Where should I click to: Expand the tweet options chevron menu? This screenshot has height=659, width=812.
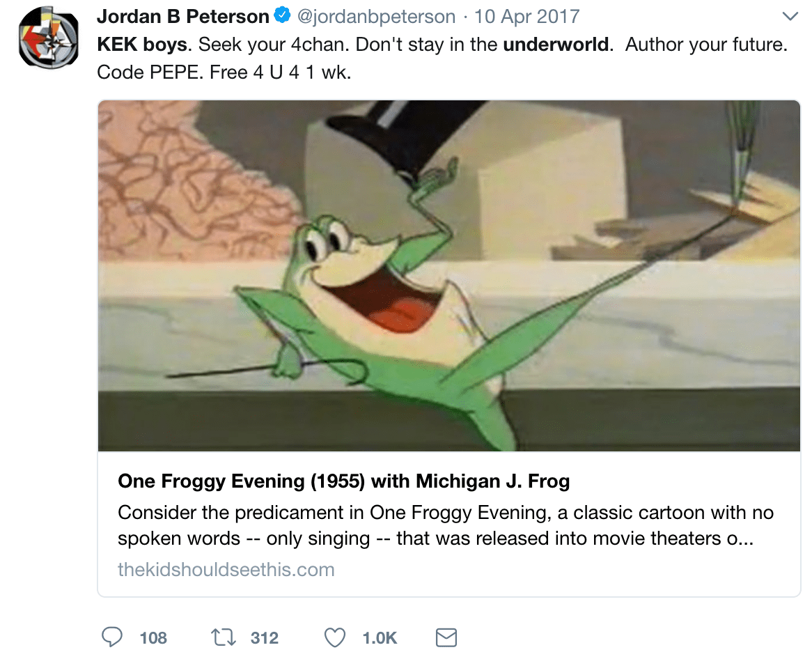coord(790,16)
